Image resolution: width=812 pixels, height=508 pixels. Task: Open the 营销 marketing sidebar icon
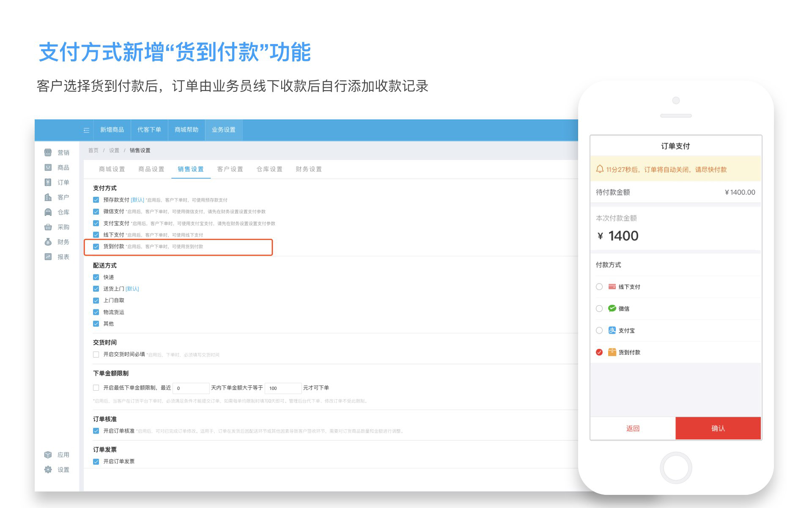pos(48,152)
